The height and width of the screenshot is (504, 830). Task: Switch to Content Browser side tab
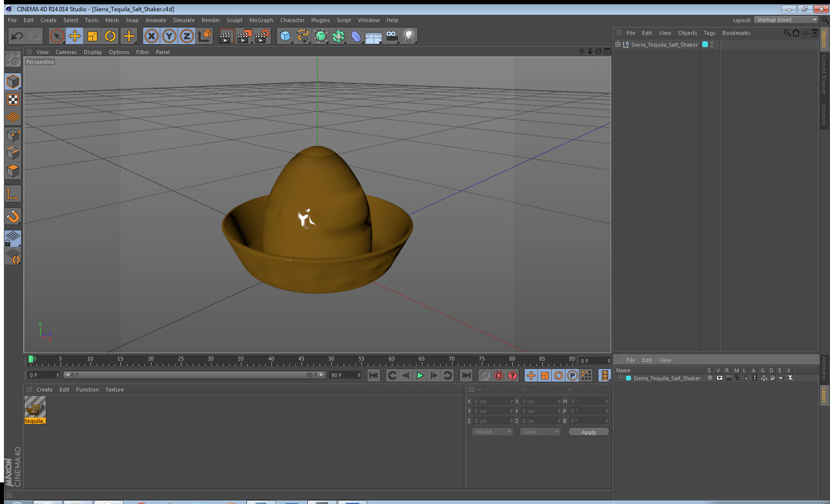824,75
